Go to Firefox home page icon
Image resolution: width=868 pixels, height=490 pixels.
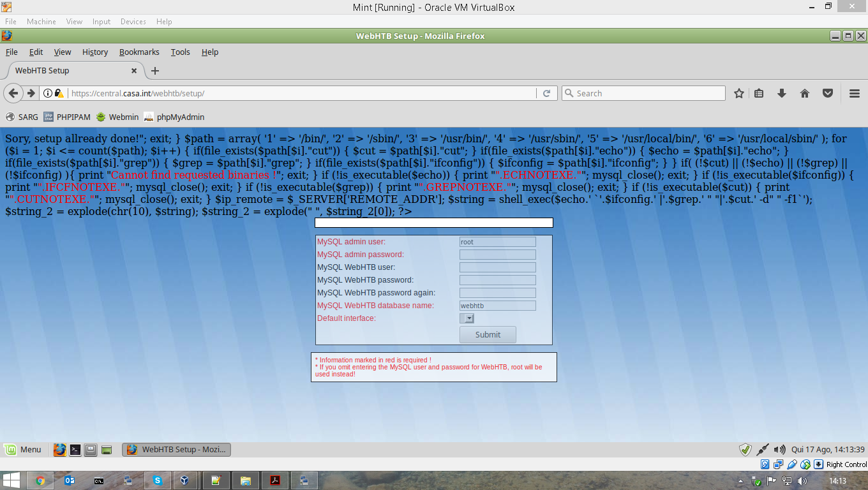pyautogui.click(x=805, y=93)
